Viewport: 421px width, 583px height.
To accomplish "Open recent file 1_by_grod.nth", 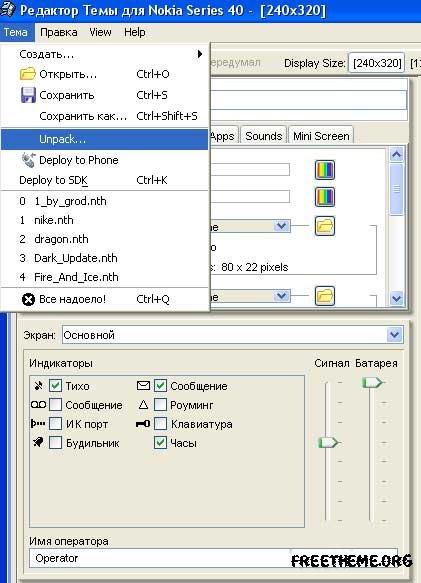I will point(105,201).
